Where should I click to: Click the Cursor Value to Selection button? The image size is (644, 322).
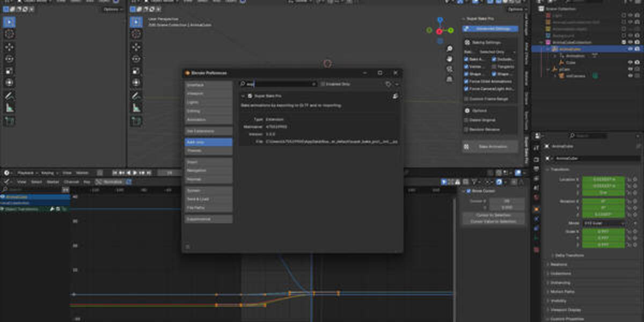[x=493, y=221]
